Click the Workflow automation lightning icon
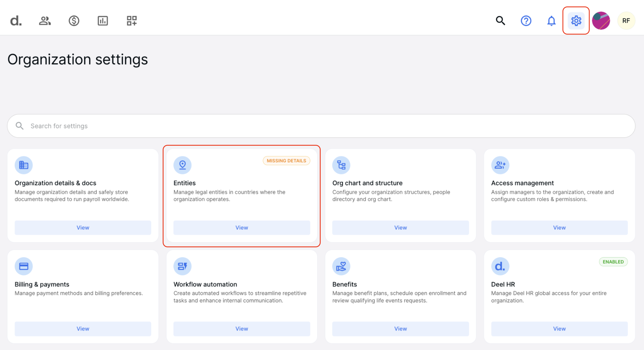This screenshot has width=644, height=350. pos(183,266)
